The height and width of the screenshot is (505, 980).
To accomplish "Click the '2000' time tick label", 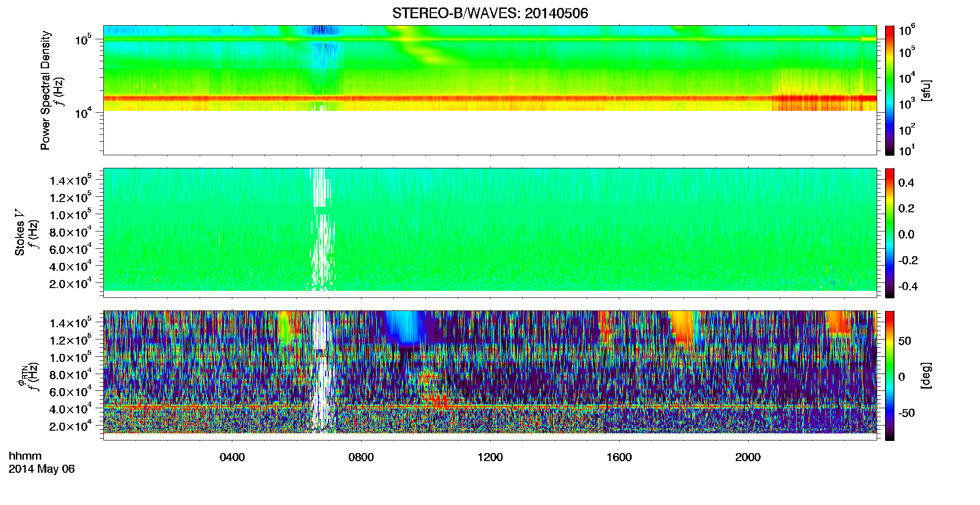I will 748,457.
